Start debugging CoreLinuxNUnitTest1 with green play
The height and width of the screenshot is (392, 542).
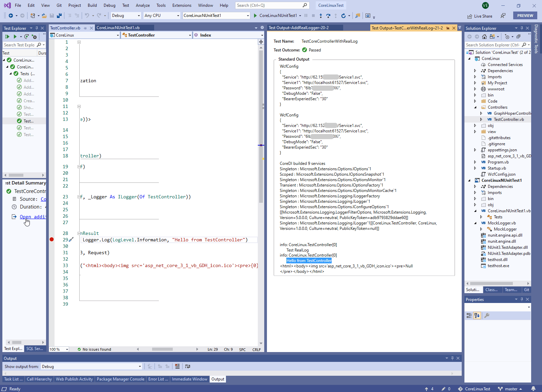(x=255, y=16)
